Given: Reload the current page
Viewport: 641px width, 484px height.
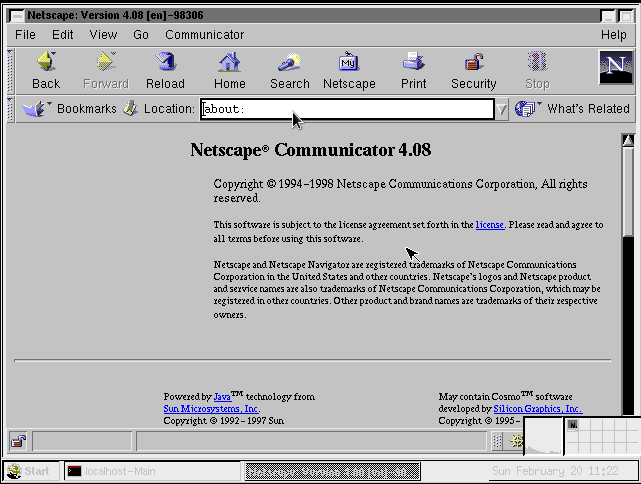Looking at the screenshot, I should [165, 70].
